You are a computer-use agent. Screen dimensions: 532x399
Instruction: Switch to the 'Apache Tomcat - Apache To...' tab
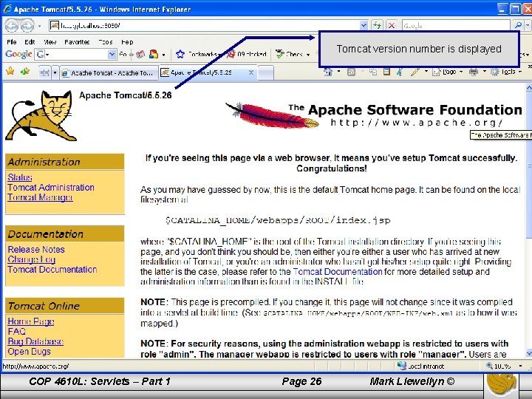(x=109, y=73)
